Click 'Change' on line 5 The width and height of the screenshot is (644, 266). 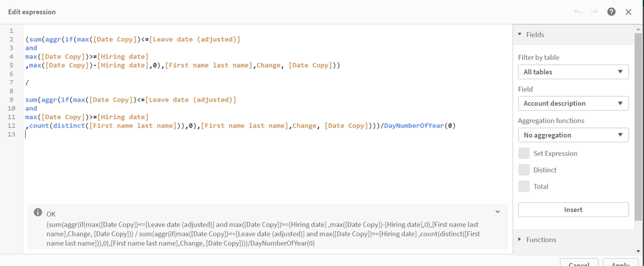click(269, 65)
